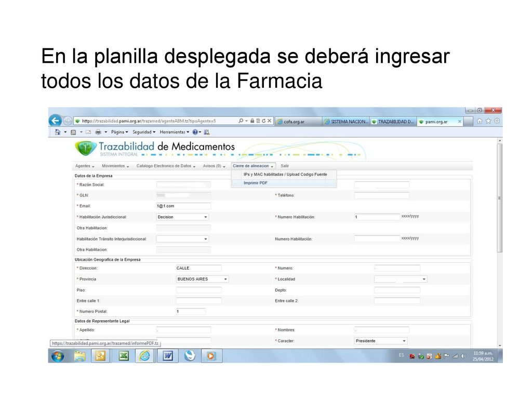Click Cierre de alineacion menu
The height and width of the screenshot is (399, 532).
coord(253,166)
